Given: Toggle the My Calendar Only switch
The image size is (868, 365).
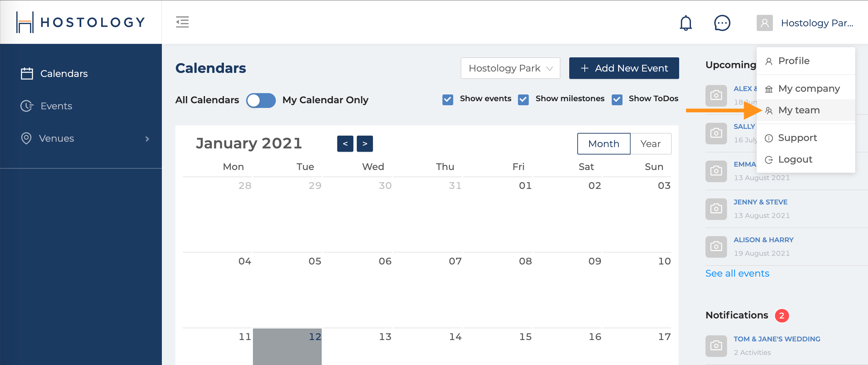Looking at the screenshot, I should coord(261,100).
